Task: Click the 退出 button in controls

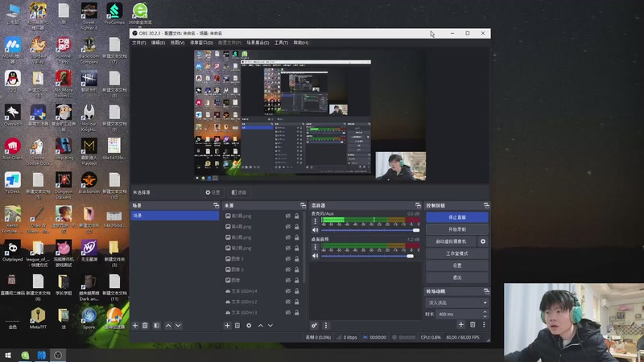Action: click(x=456, y=278)
